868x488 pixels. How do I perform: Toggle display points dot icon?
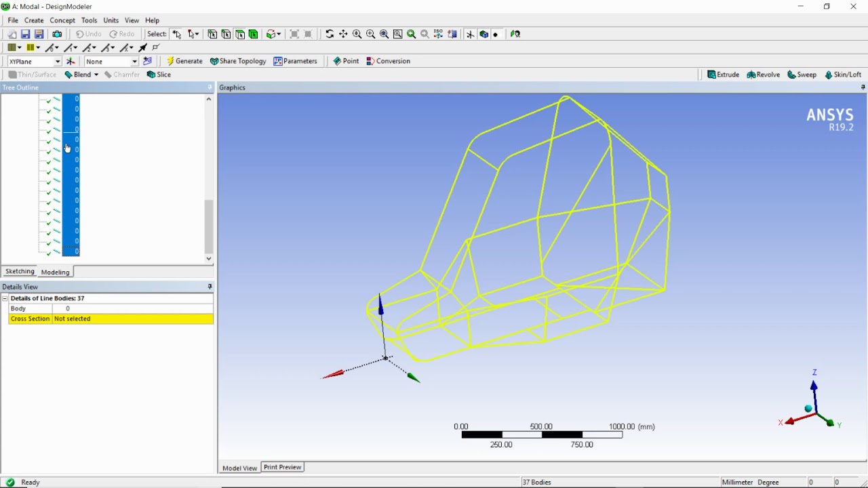pos(496,34)
